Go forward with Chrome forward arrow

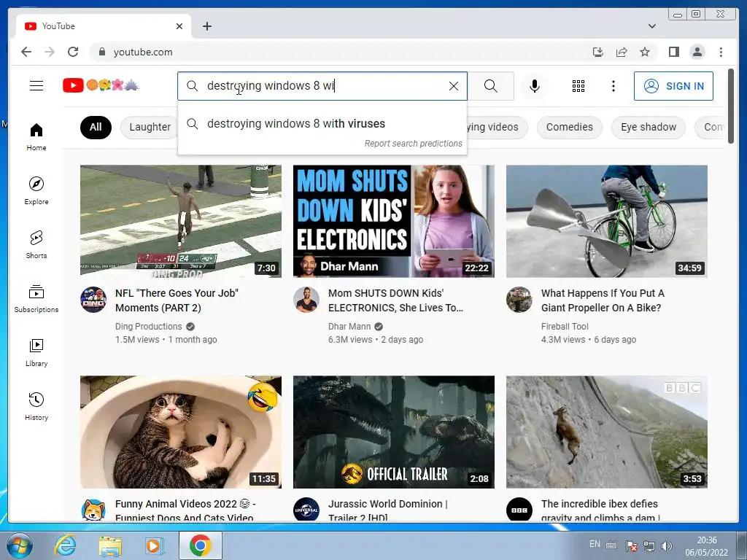click(x=50, y=52)
